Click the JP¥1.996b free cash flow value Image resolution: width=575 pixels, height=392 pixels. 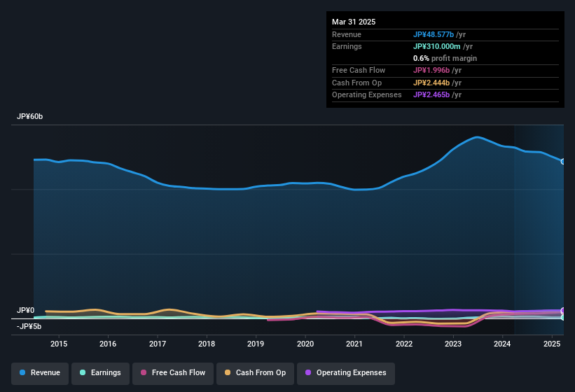pyautogui.click(x=431, y=70)
